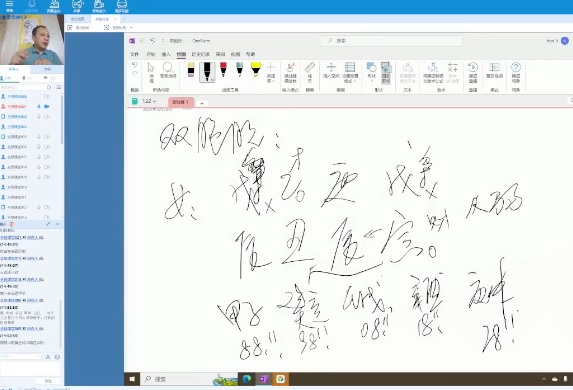This screenshot has height=390, width=573.
Task: Open the ink to math tool
Action: click(433, 72)
